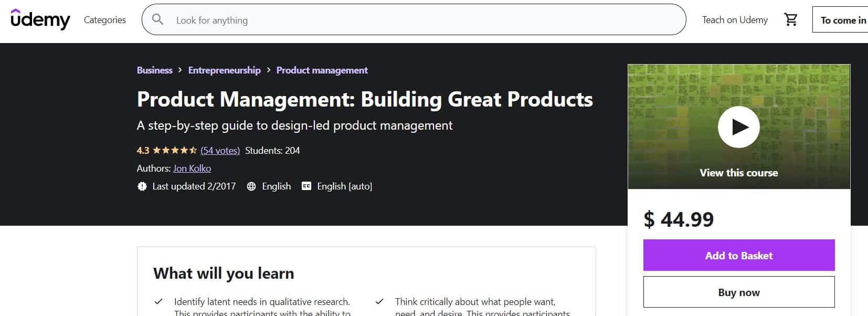This screenshot has height=316, width=868.
Task: Click the 'English [auto]' captions text
Action: click(x=344, y=186)
